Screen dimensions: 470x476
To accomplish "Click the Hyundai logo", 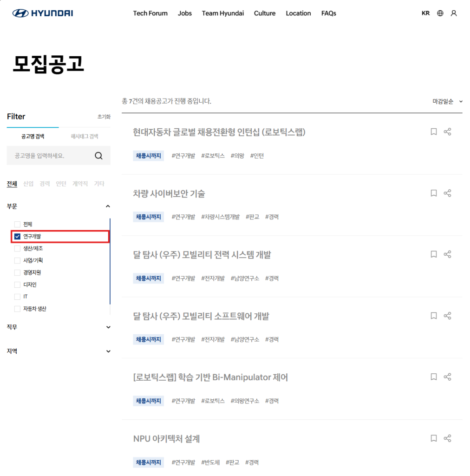I will [42, 13].
